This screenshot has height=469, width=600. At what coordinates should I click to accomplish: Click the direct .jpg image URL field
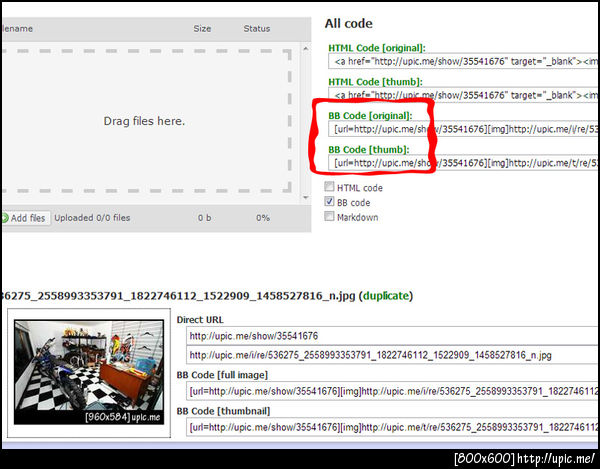(393, 355)
